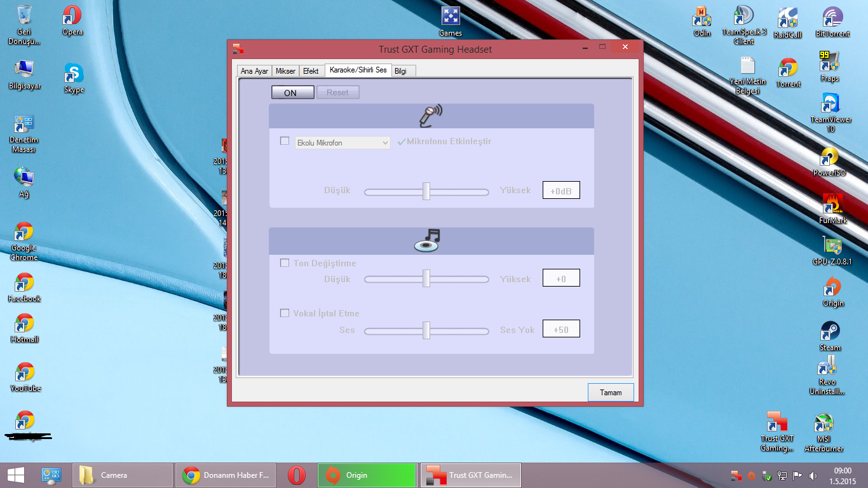The height and width of the screenshot is (488, 868).
Task: Click the Reset button
Action: 337,93
